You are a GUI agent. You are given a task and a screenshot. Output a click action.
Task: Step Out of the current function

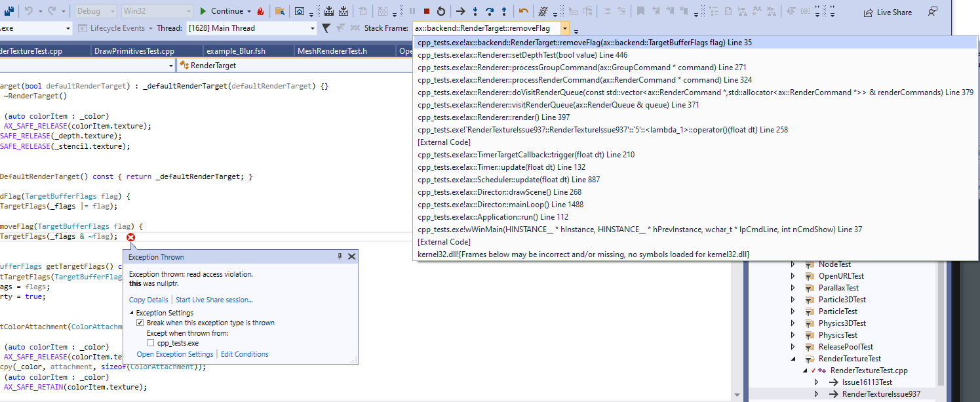[503, 11]
